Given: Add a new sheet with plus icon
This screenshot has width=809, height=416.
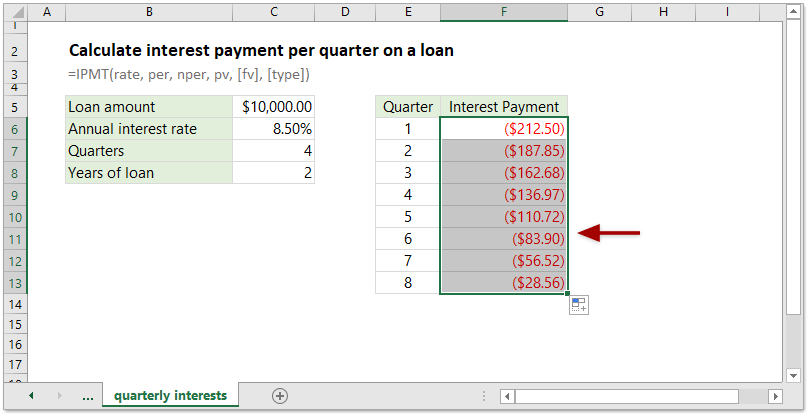Looking at the screenshot, I should pyautogui.click(x=280, y=396).
